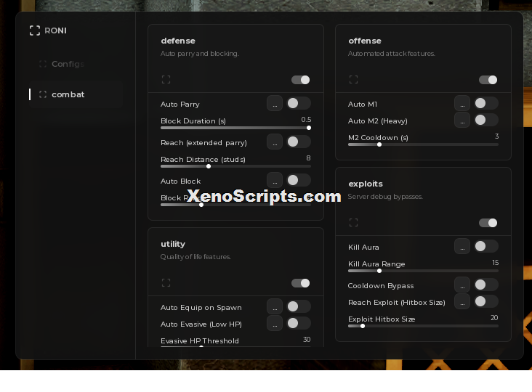Click the 'exploits' section title
Image resolution: width=532 pixels, height=392 pixels.
[x=366, y=184]
